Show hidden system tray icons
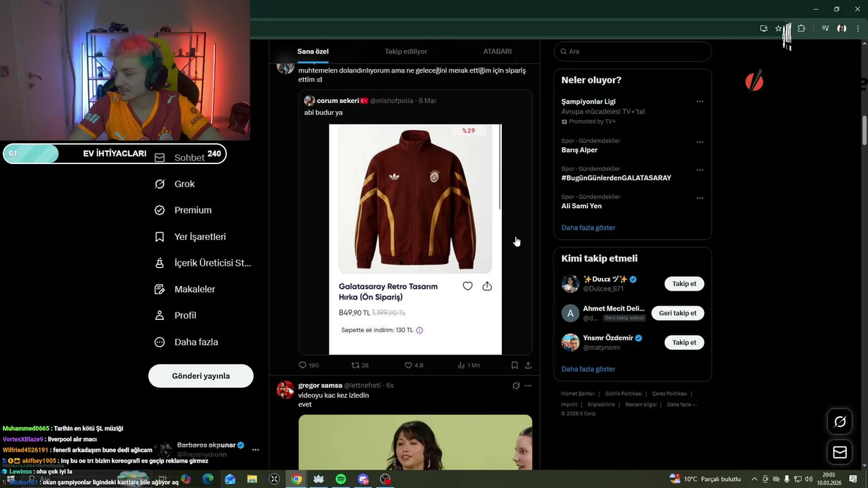The height and width of the screenshot is (488, 868). (x=754, y=479)
